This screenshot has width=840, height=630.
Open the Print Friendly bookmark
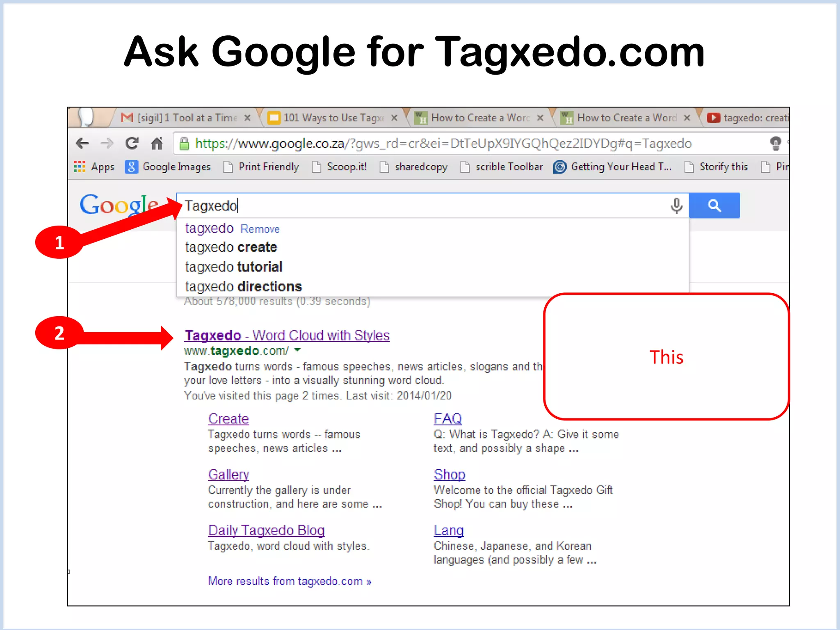pyautogui.click(x=261, y=167)
